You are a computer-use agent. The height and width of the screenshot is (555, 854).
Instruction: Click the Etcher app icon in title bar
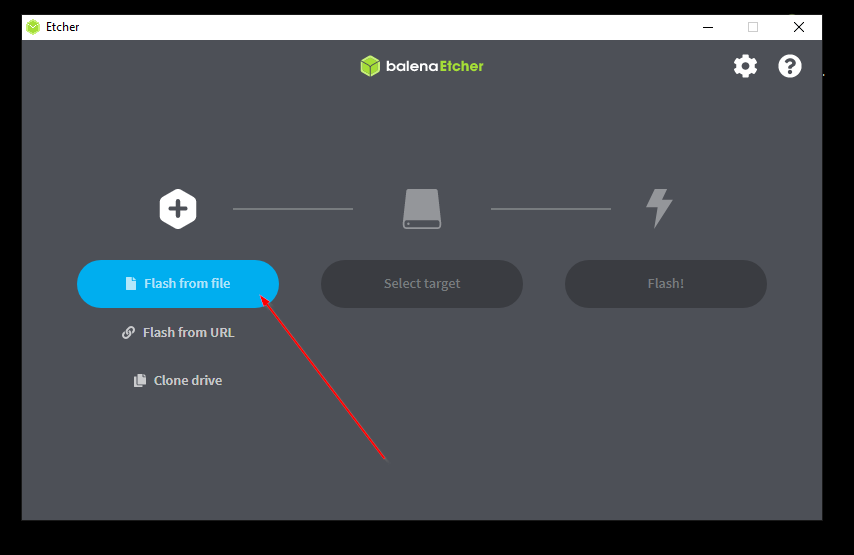[x=33, y=27]
